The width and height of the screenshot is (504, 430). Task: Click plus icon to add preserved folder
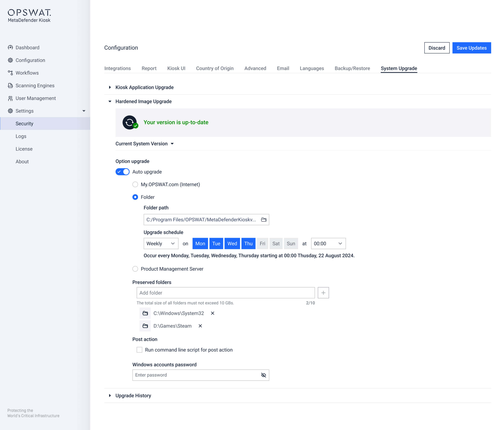pyautogui.click(x=323, y=293)
